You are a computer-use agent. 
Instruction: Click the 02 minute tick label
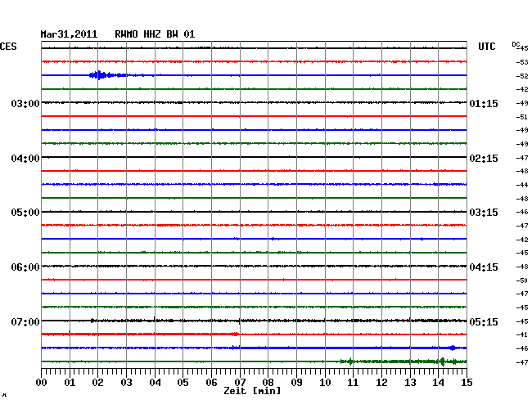[97, 383]
